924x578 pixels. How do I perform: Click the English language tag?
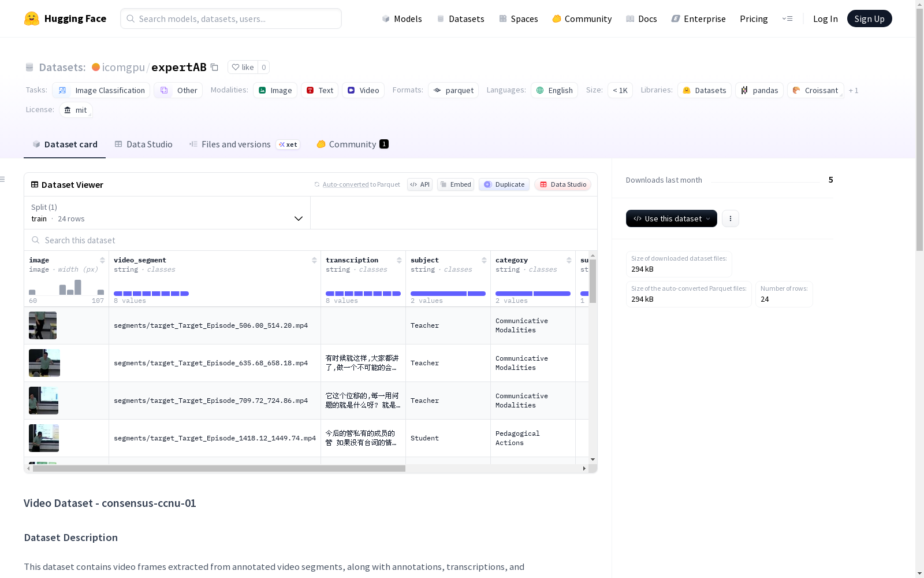click(x=554, y=90)
